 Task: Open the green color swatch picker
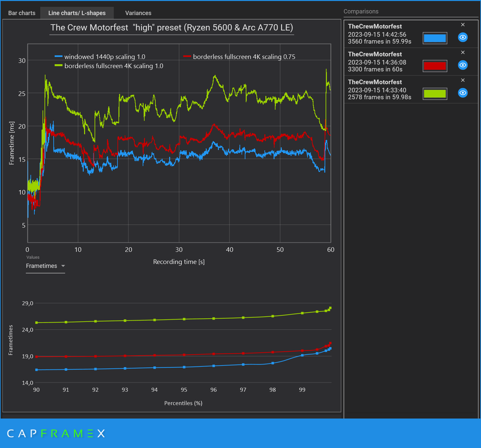[435, 94]
